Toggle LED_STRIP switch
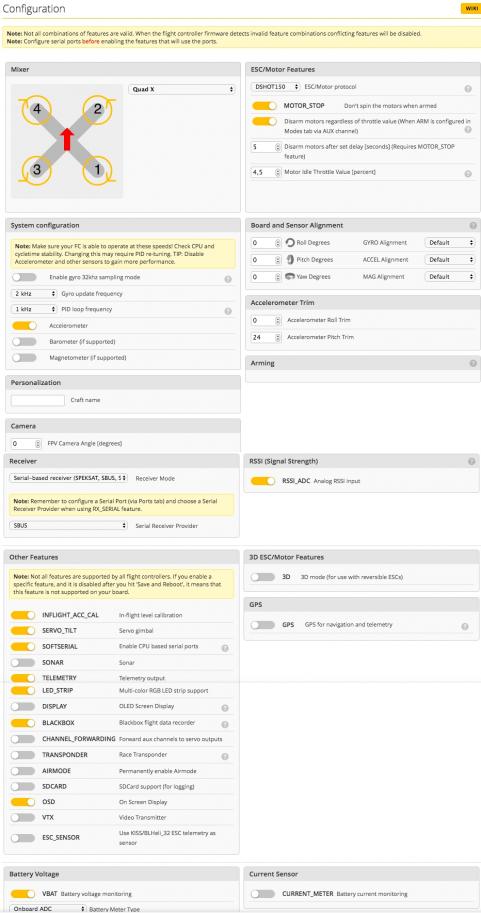The image size is (481, 913). point(23,691)
